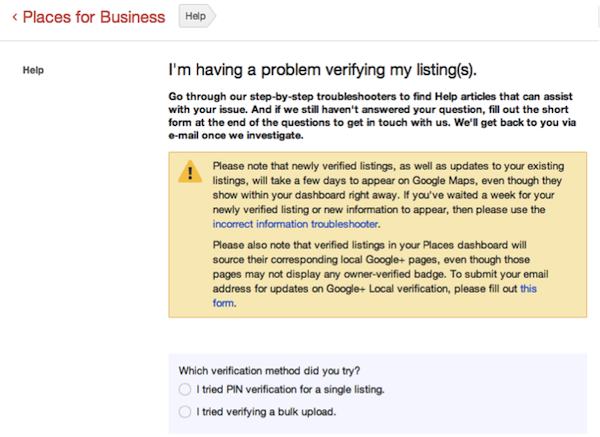Click the 'PIN verification for a single listing' label
Screen dimensions: 600x437
pyautogui.click(x=290, y=388)
